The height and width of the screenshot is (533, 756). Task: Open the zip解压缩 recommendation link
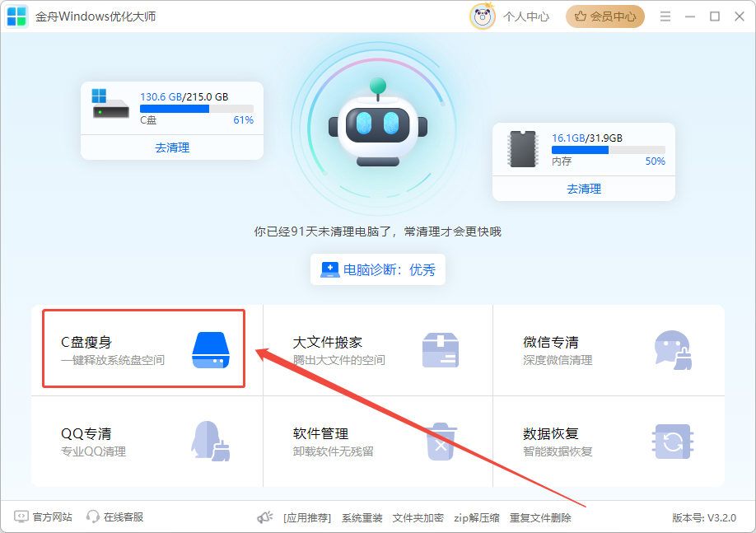(x=476, y=517)
